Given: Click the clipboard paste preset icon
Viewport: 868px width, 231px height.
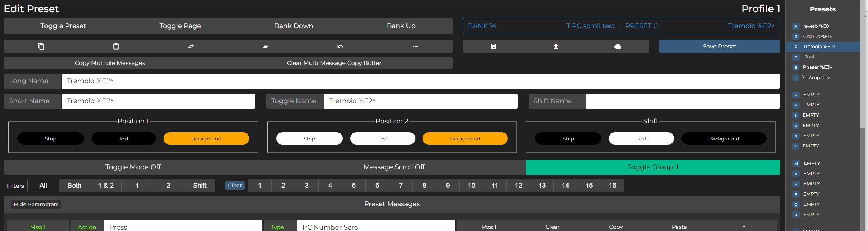Looking at the screenshot, I should 116,46.
